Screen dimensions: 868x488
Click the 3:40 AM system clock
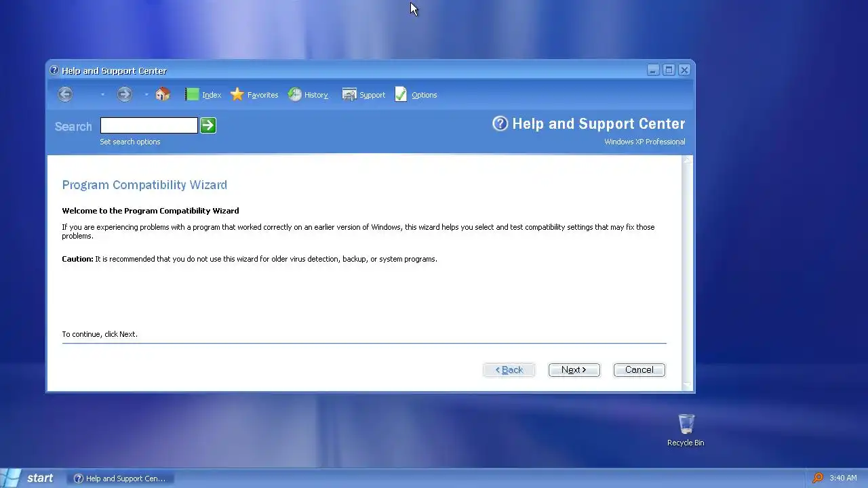pyautogui.click(x=844, y=479)
